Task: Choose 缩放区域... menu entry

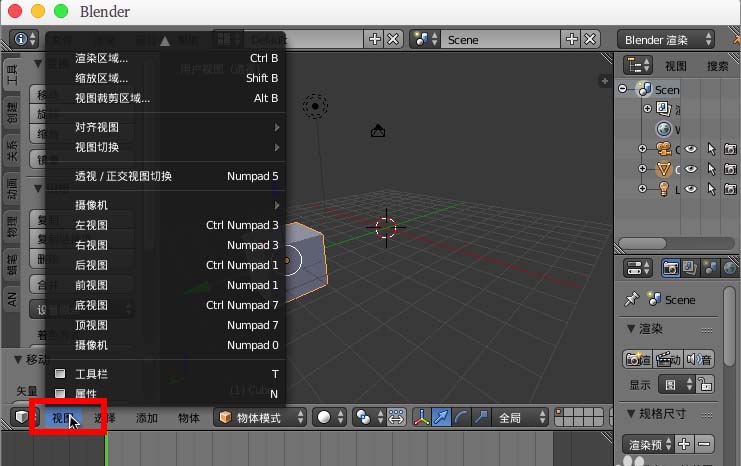Action: tap(166, 78)
